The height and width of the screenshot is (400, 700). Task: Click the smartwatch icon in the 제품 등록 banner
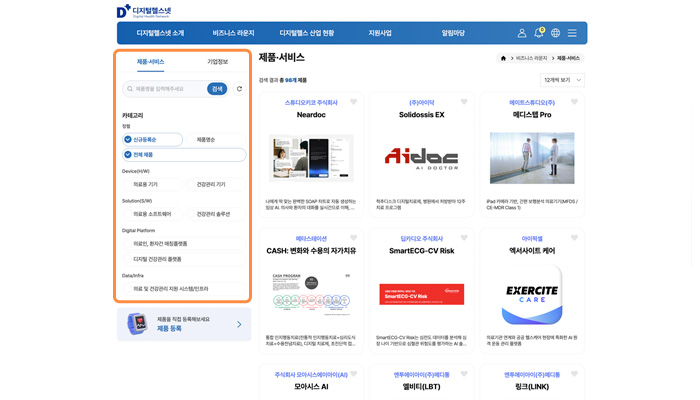pos(137,324)
